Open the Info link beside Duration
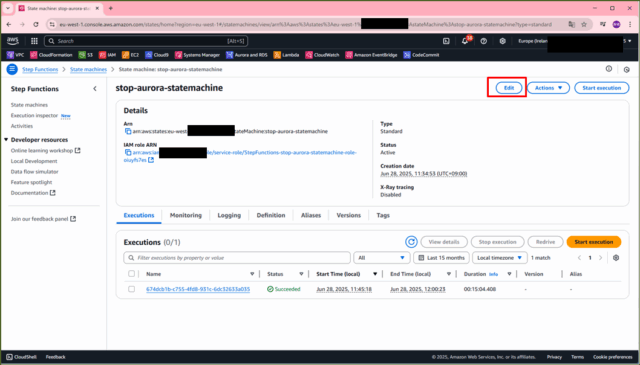640x365 pixels. coord(493,274)
